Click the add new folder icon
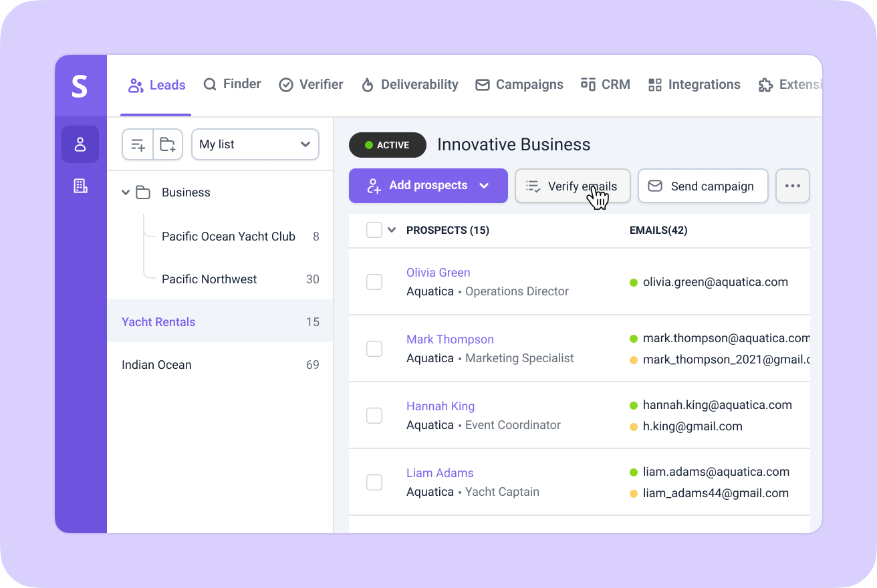This screenshot has width=877, height=588. (168, 144)
